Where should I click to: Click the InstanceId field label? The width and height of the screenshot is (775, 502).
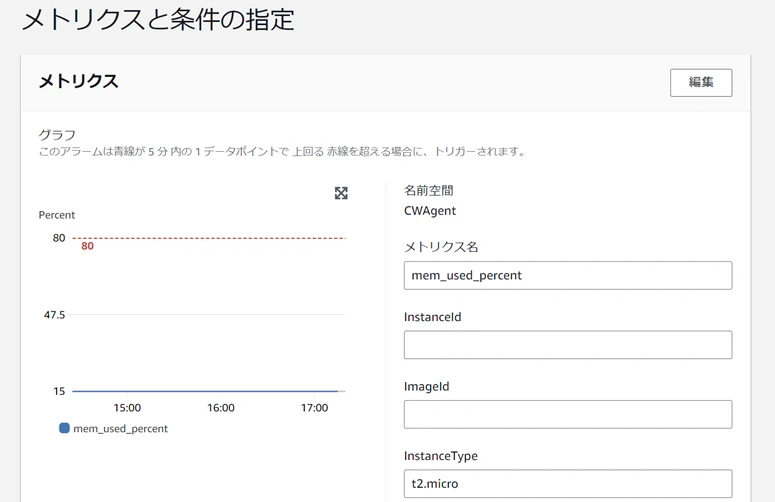[x=432, y=317]
